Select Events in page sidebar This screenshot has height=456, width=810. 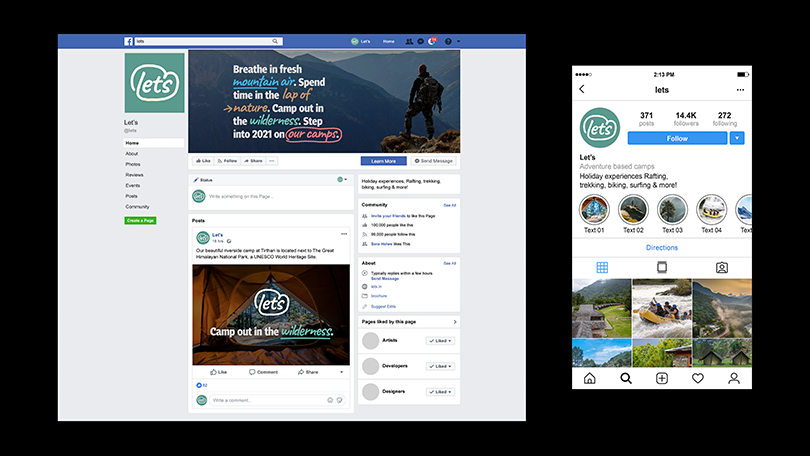click(x=133, y=185)
